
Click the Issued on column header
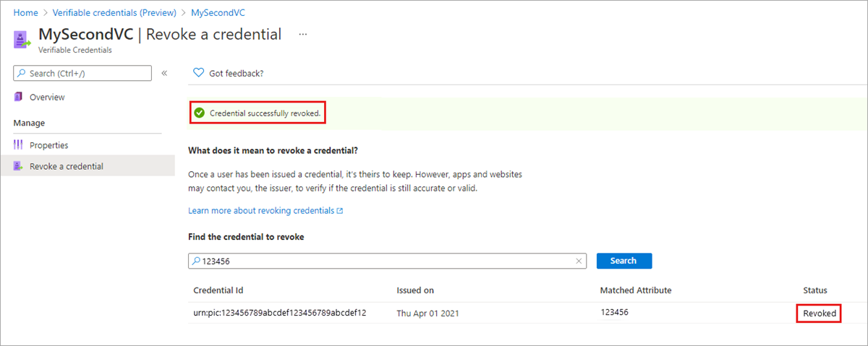tap(415, 290)
